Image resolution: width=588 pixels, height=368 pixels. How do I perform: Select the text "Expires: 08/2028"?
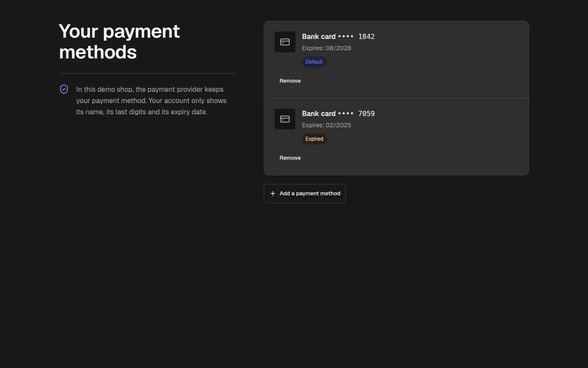[326, 48]
